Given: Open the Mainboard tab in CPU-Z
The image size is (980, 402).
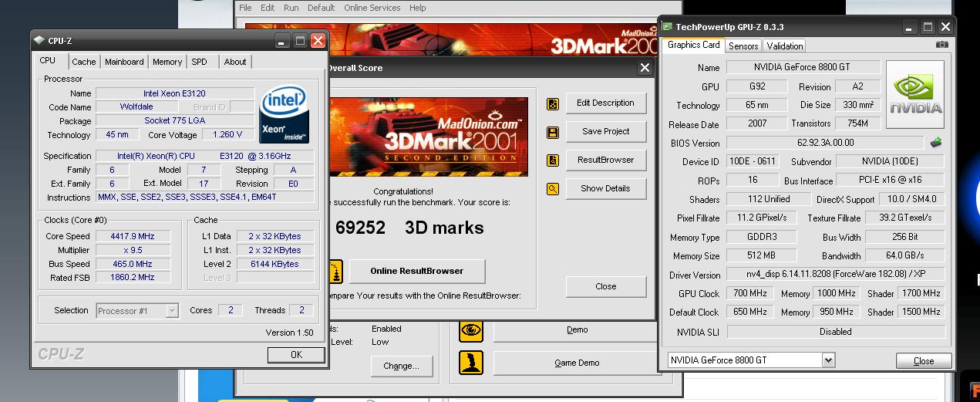Looking at the screenshot, I should 124,62.
